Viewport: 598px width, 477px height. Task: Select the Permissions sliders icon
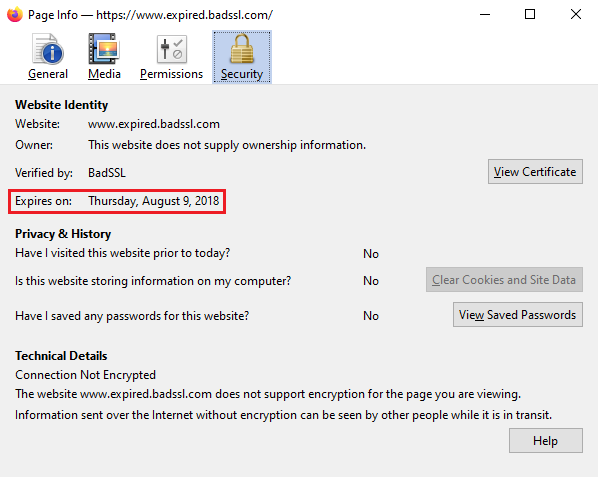pos(172,49)
